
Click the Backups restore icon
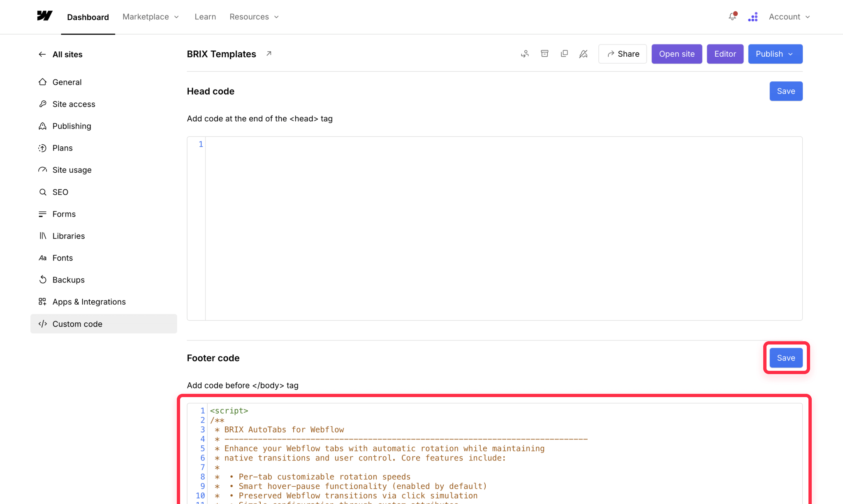click(x=42, y=280)
